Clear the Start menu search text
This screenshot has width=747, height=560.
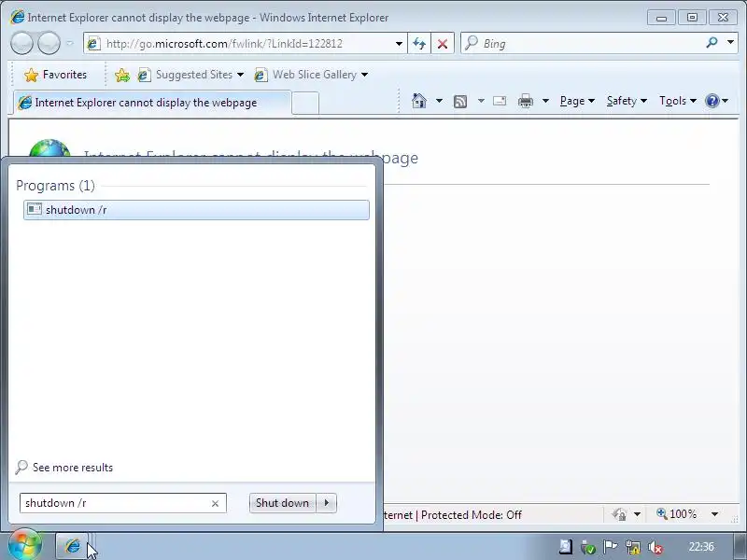tap(215, 504)
